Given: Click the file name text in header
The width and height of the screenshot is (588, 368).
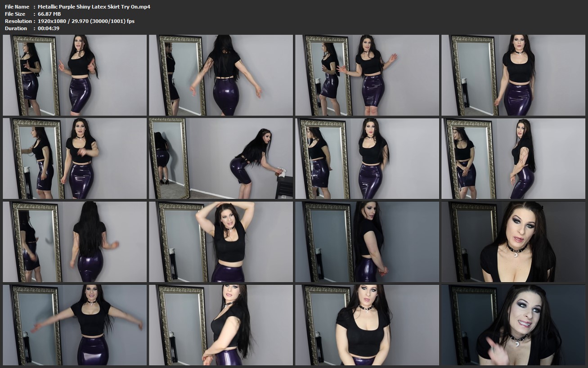Looking at the screenshot, I should pos(94,7).
